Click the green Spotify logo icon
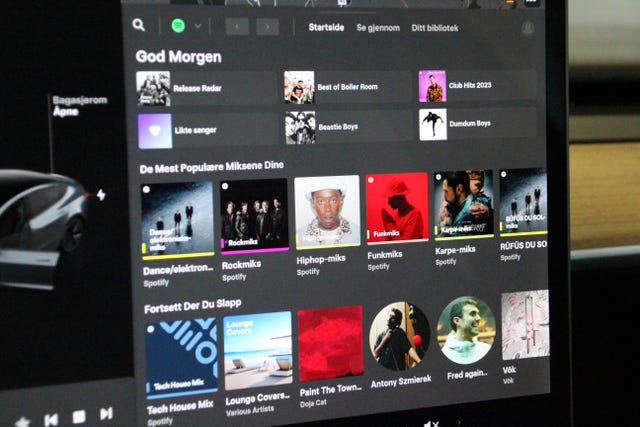Screen dimensions: 640x427 [x=178, y=26]
